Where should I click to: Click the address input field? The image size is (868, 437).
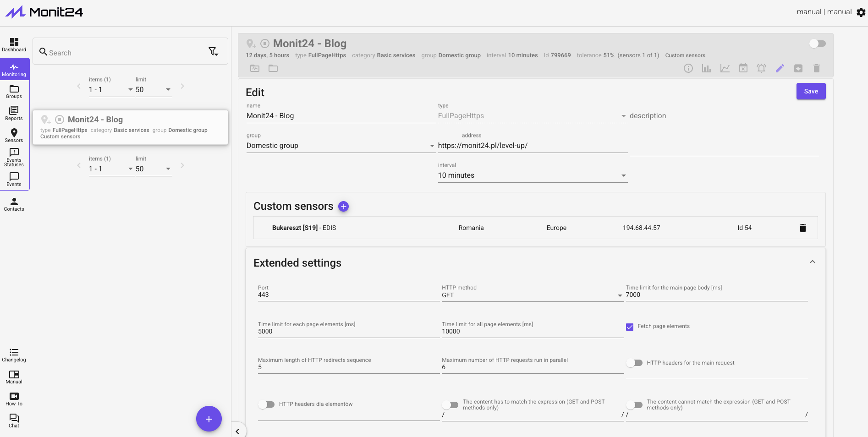532,146
